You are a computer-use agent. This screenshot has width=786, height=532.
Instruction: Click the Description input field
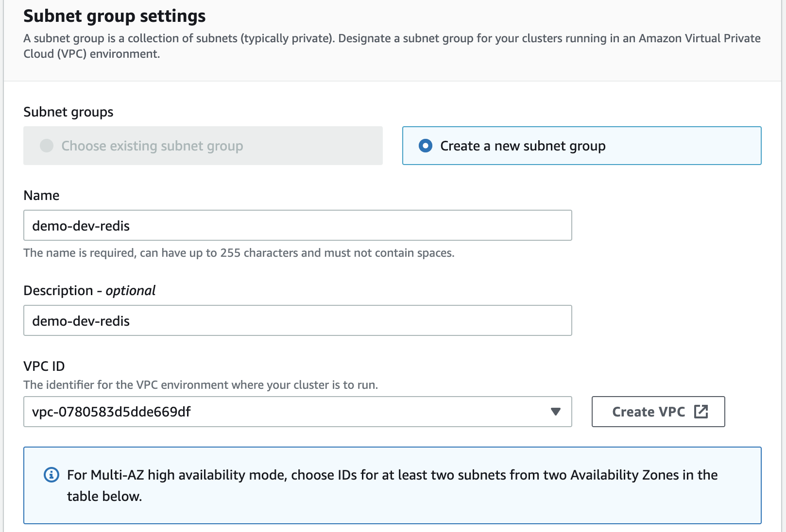coord(297,320)
